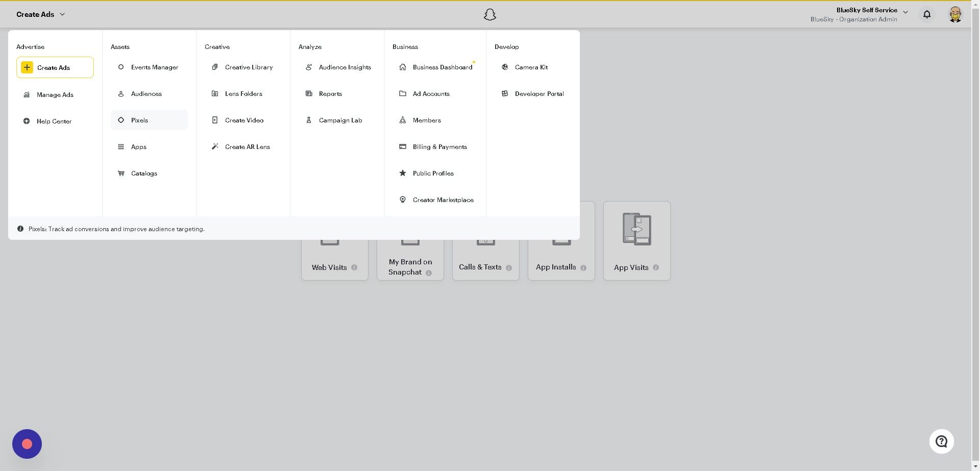
Task: Click the Business Dashboard home icon
Action: tap(403, 67)
